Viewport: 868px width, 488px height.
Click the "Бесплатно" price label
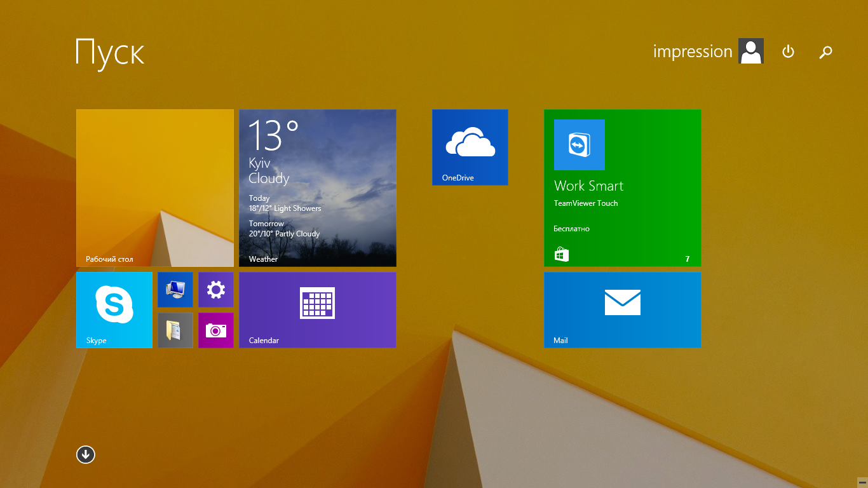coord(571,229)
